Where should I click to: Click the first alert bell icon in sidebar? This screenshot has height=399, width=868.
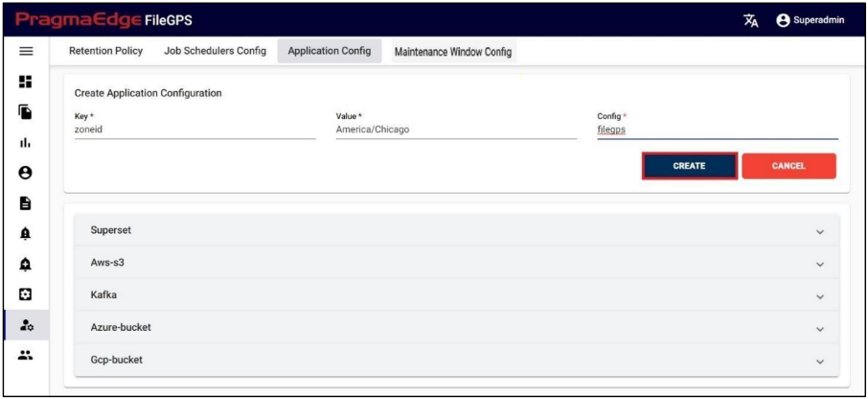26,234
